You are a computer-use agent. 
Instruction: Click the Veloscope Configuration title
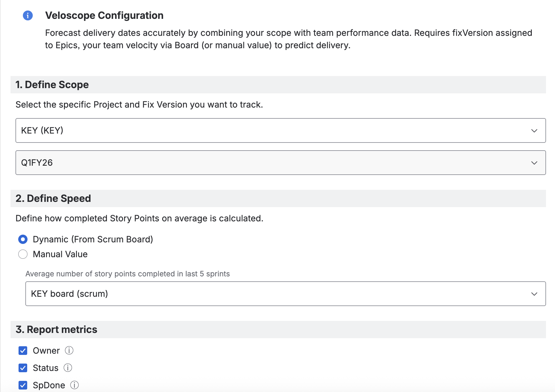(x=104, y=15)
